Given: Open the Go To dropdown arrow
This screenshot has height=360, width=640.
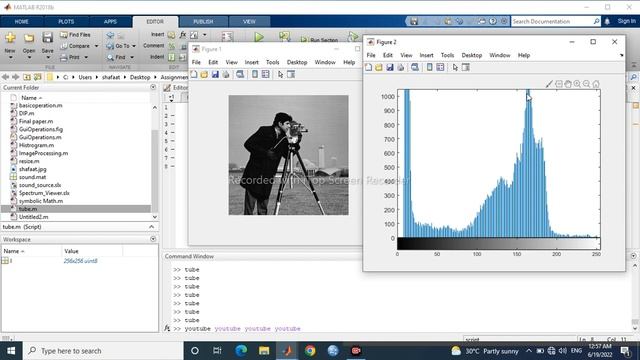Looking at the screenshot, I should 134,46.
